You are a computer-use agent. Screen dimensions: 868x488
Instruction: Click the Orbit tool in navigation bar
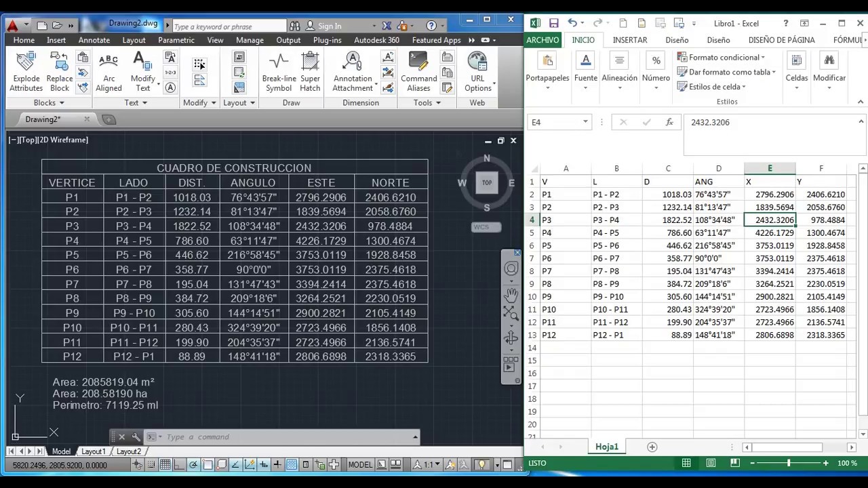511,338
